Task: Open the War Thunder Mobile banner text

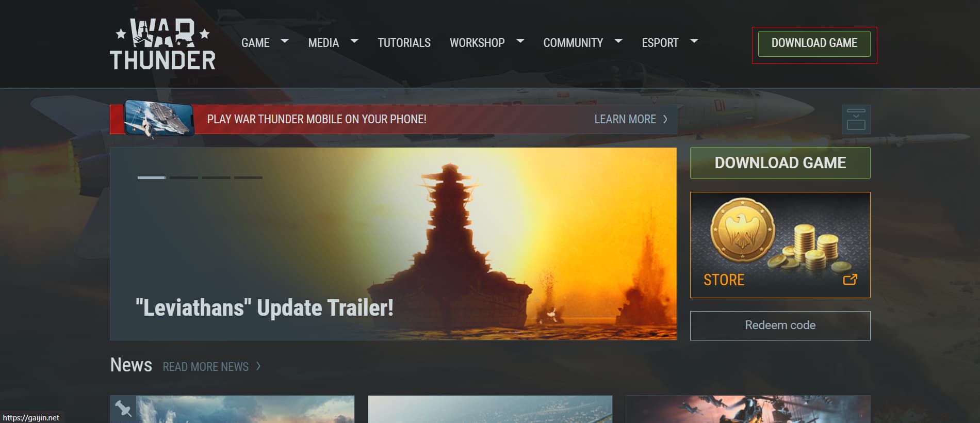Action: pos(317,119)
